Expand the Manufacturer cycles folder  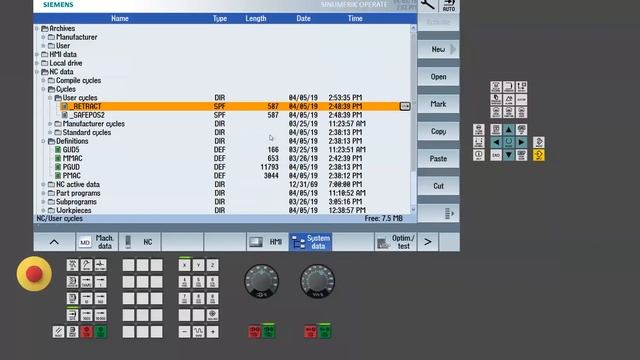50,124
